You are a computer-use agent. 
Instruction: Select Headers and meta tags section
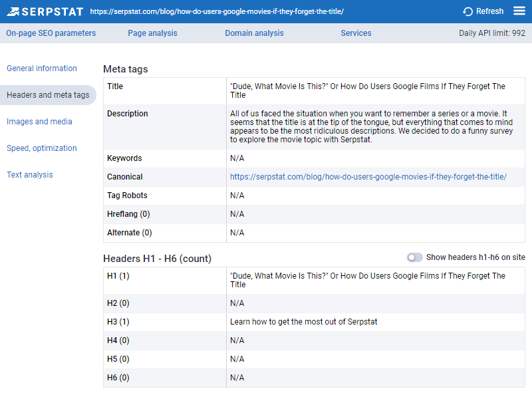click(48, 95)
